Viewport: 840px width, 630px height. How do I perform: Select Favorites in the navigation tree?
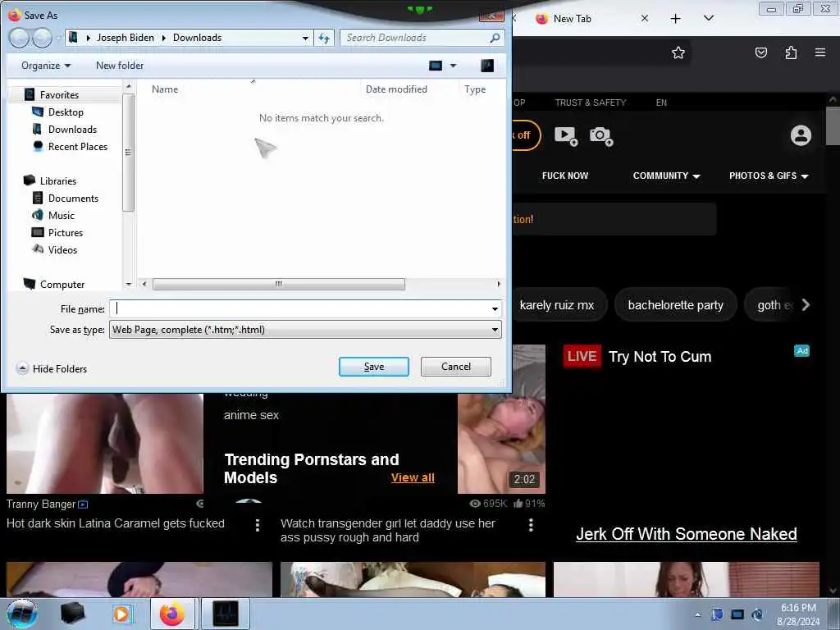click(59, 95)
